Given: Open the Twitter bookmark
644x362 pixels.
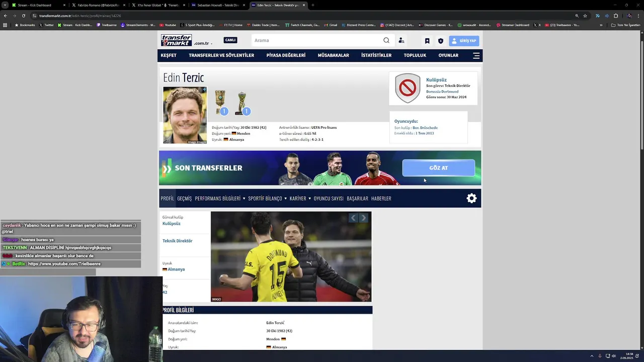Looking at the screenshot, I should pos(46,25).
